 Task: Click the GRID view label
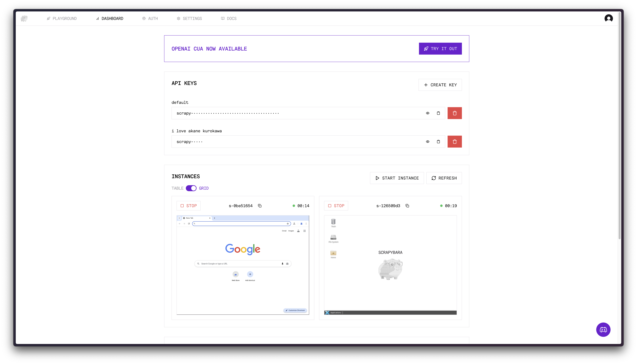click(x=204, y=188)
